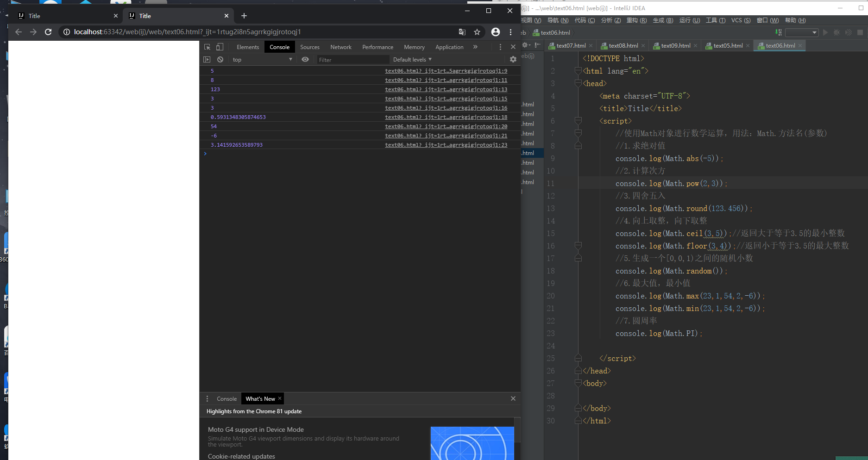Open the 工具 (T) menu in IntelliJ
Viewport: 868px width, 460px height.
click(x=716, y=20)
